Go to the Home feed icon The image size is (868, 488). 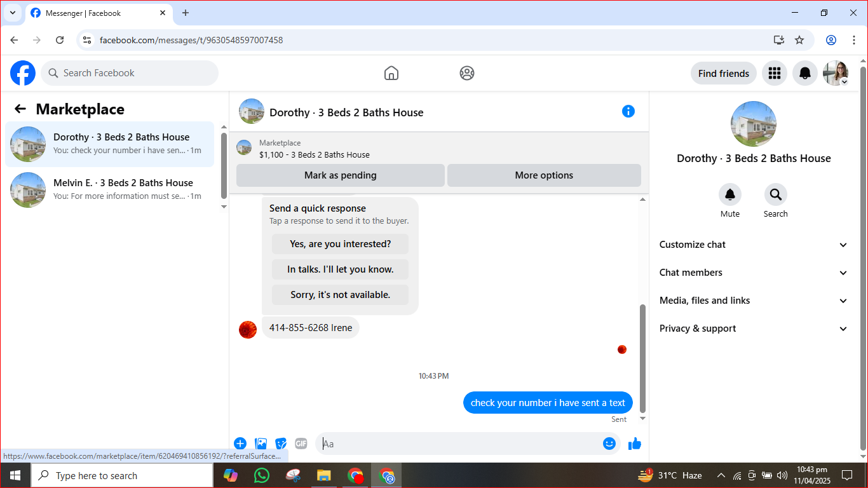click(391, 73)
